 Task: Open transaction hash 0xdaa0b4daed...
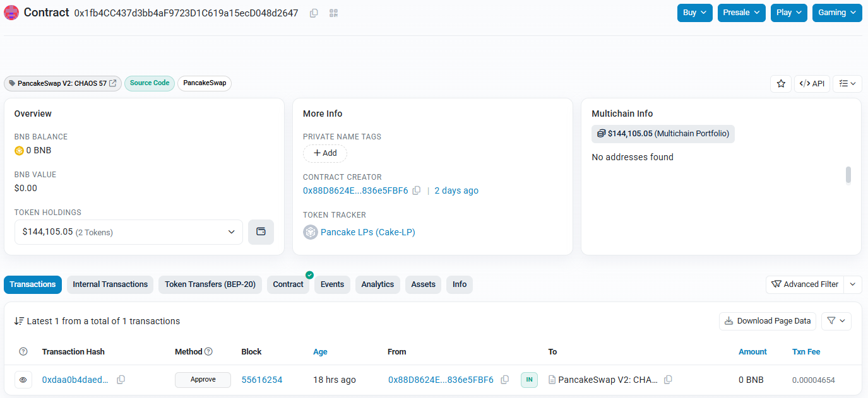coord(75,380)
